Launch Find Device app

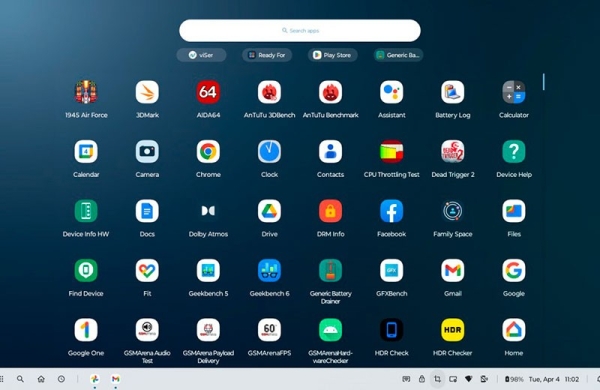(86, 271)
